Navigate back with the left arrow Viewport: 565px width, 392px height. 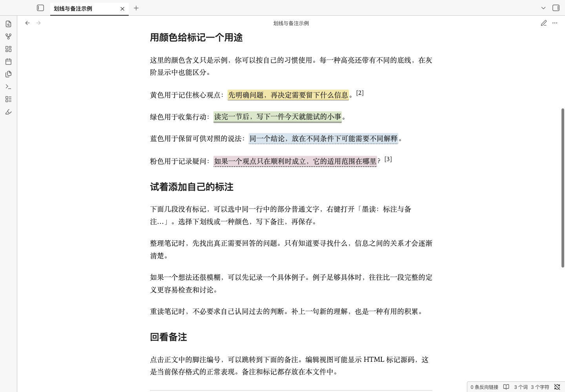pos(27,23)
